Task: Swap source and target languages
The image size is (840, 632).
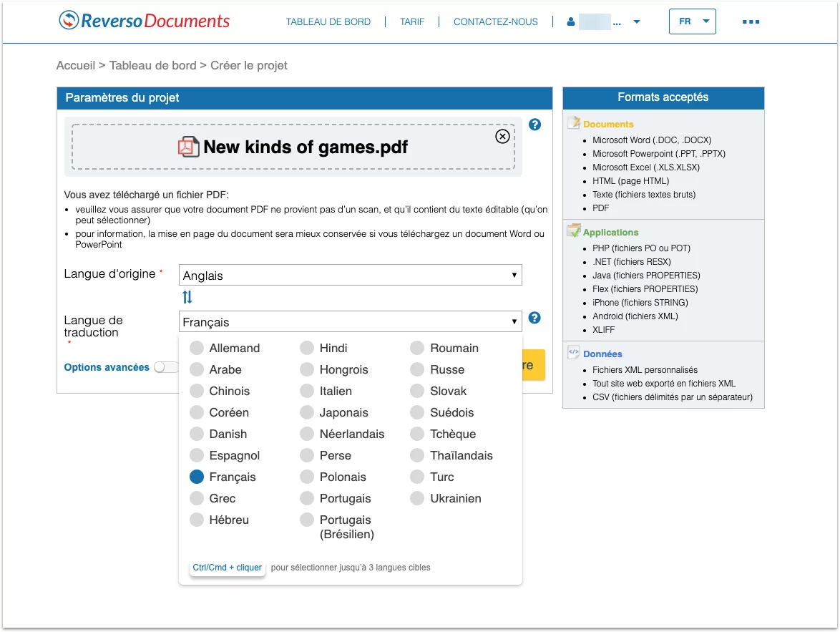Action: tap(187, 297)
